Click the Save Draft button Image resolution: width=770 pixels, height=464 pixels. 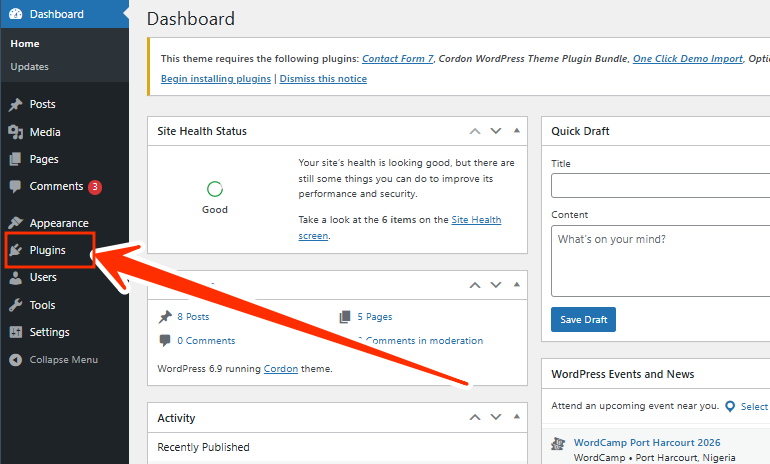point(583,320)
